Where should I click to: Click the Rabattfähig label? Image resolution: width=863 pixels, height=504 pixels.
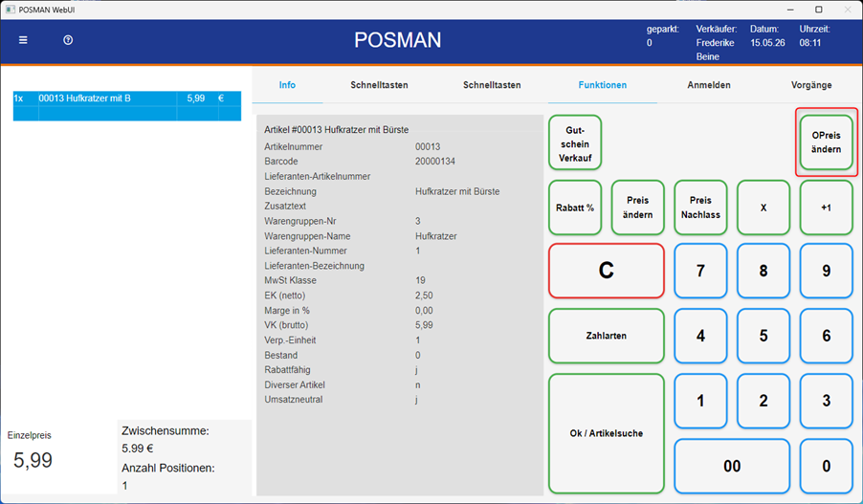tap(287, 370)
